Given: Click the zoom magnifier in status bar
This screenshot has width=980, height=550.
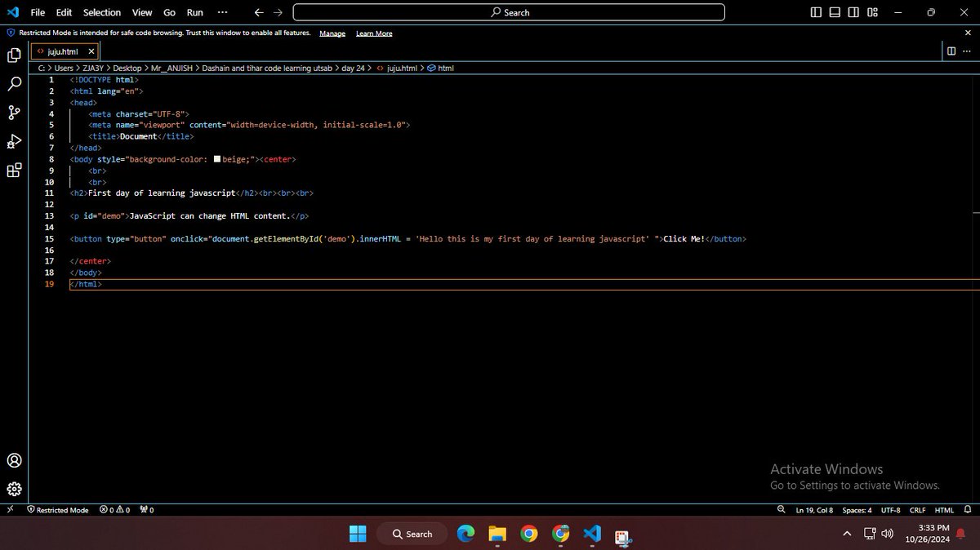Looking at the screenshot, I should pos(782,509).
